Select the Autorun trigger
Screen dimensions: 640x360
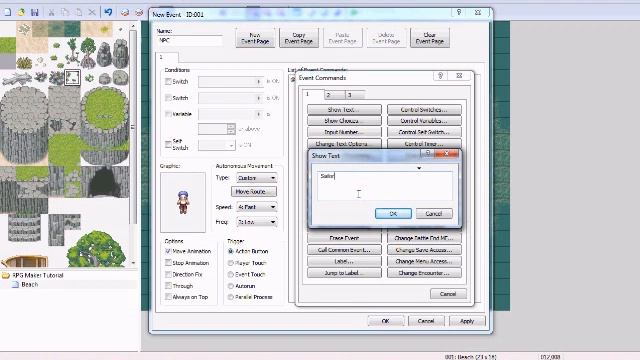231,286
